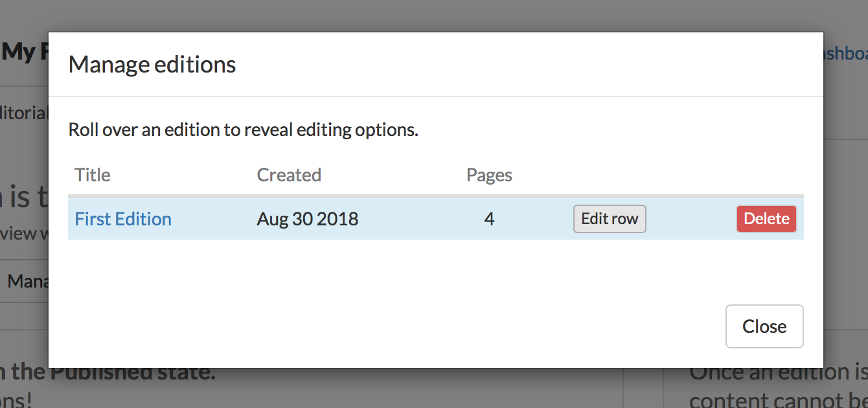
Task: Click the Manage editions dialog title
Action: [152, 64]
